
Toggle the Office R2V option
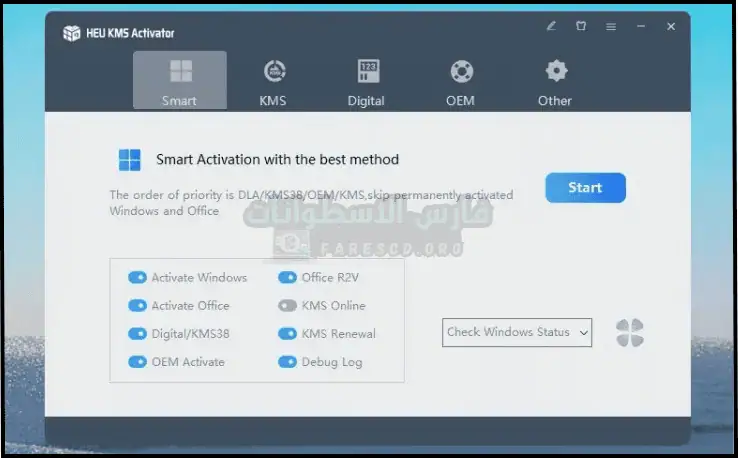coord(287,278)
